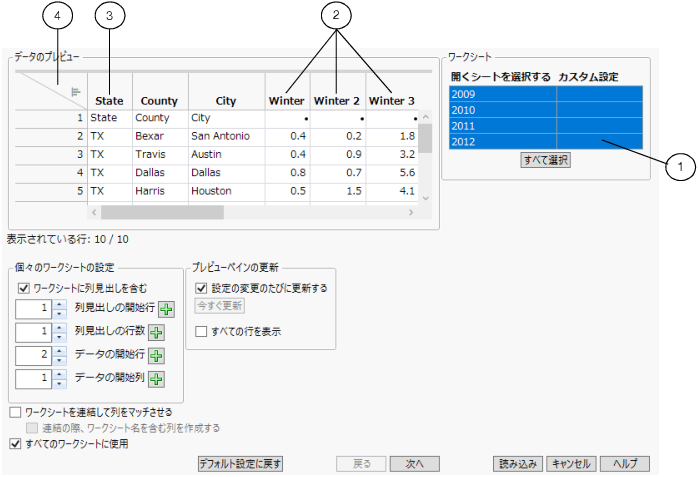698x477 pixels.
Task: Decrease the データの開始行 spinner value
Action: (x=60, y=360)
